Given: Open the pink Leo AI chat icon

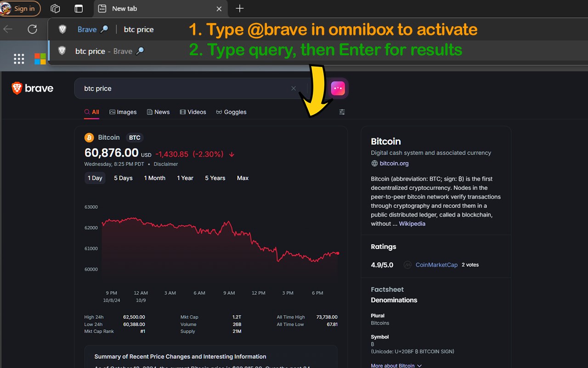Looking at the screenshot, I should tap(338, 88).
